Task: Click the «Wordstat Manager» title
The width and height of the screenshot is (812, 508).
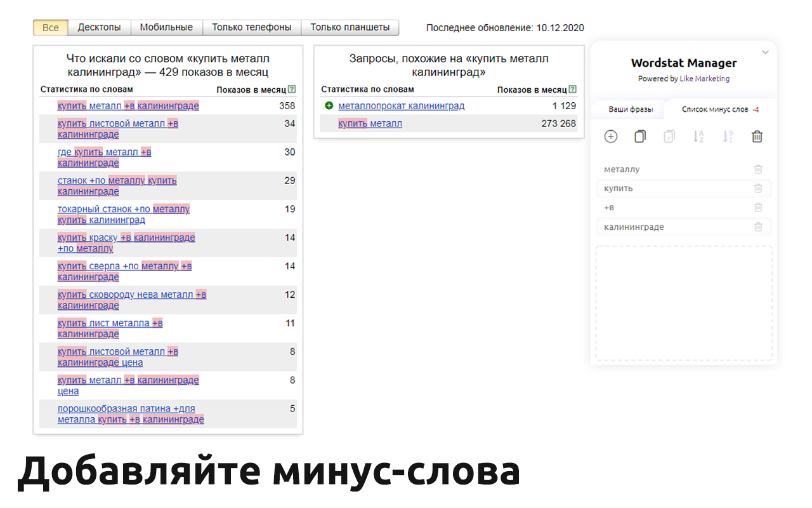Action: click(684, 63)
